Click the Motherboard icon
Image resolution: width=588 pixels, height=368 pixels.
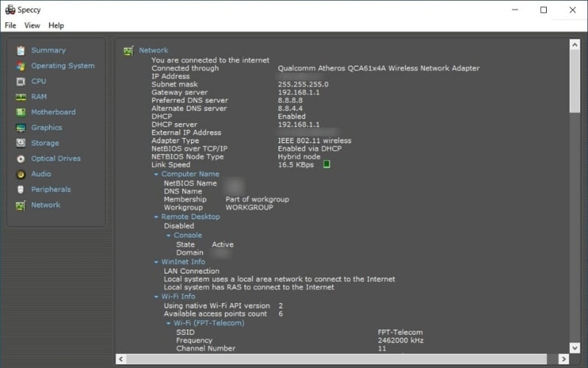point(19,112)
